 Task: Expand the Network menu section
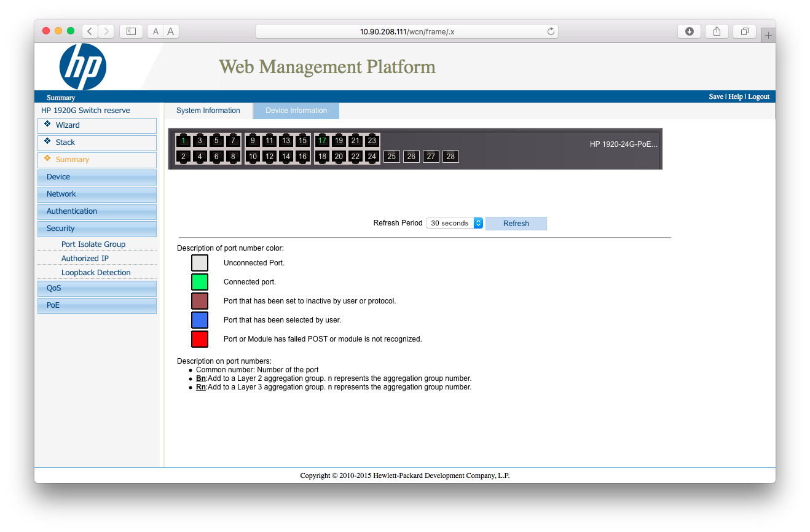click(x=97, y=194)
